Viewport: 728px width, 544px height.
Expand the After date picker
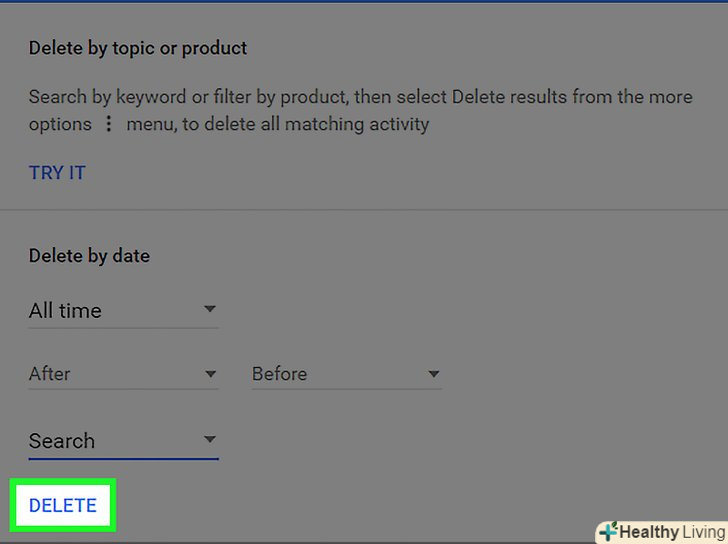click(x=123, y=374)
